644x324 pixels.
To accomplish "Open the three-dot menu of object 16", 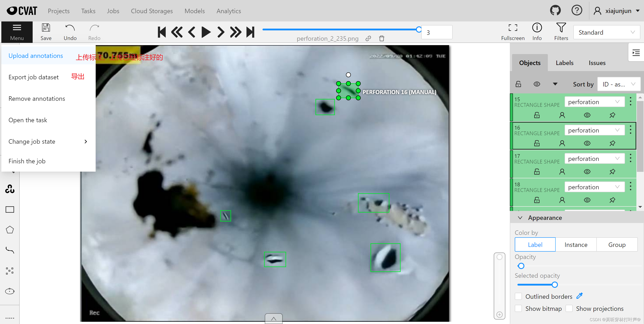I will tap(631, 130).
